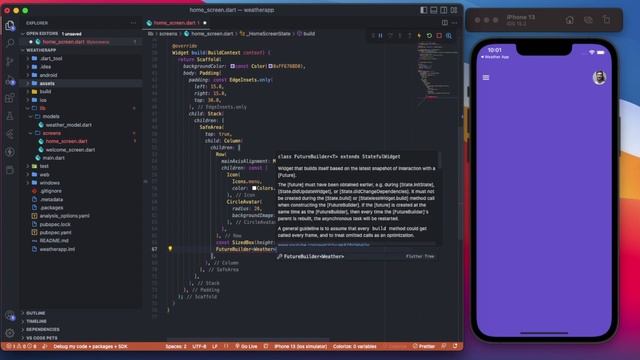The width and height of the screenshot is (640, 360).
Task: Open Source Control view in activity bar
Action: (x=10, y=62)
